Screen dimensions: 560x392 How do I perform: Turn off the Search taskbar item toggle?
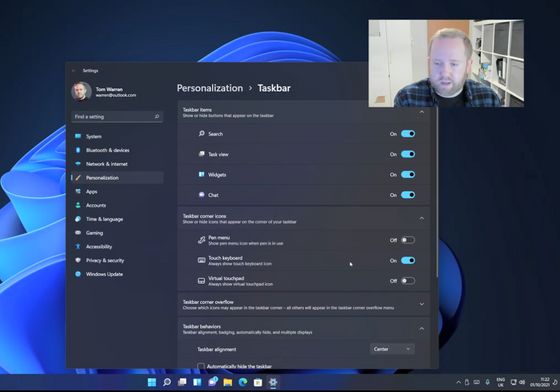coord(408,134)
